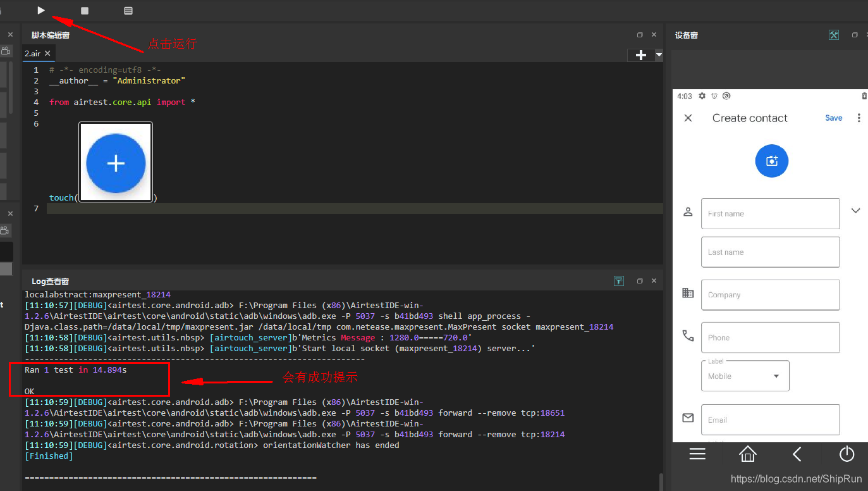Image resolution: width=868 pixels, height=491 pixels.
Task: Toggle the Log查看窗 filter icon
Action: [x=619, y=281]
